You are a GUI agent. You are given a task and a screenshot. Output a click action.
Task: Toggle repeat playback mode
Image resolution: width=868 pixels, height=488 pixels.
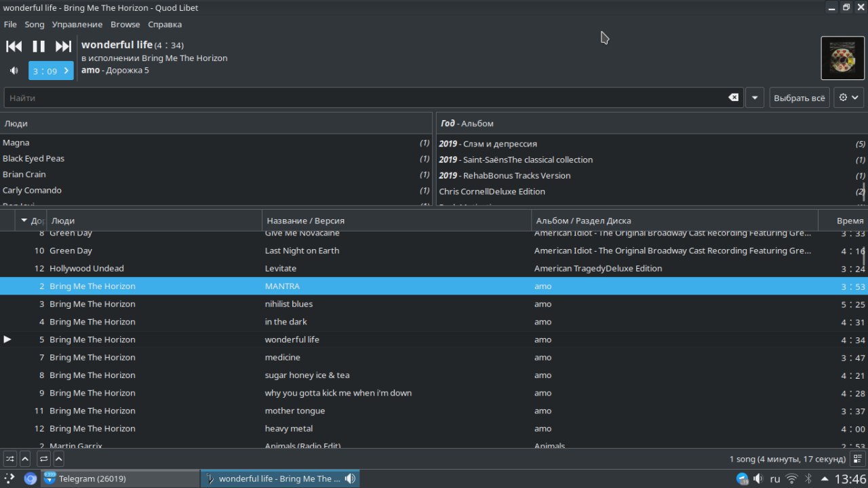click(x=43, y=459)
